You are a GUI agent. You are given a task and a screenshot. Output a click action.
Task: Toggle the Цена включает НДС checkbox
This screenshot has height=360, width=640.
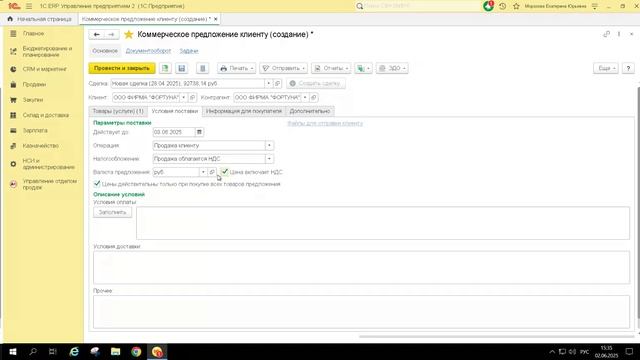[x=224, y=172]
